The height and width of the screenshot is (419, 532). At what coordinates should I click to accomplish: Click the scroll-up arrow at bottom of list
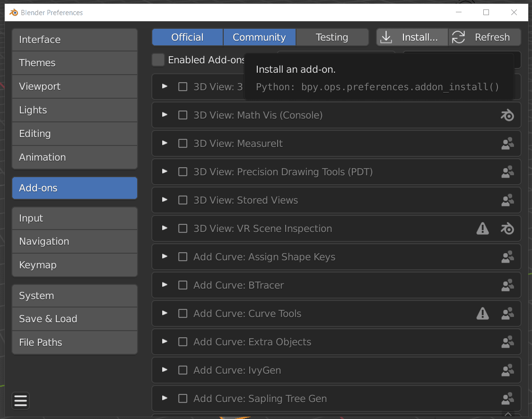coord(507,414)
